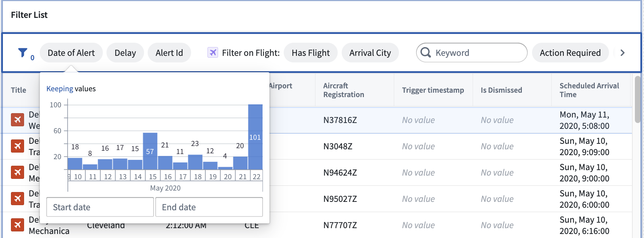Click the red flight alert icon for N37816Z row
The height and width of the screenshot is (238, 644).
[x=18, y=120]
